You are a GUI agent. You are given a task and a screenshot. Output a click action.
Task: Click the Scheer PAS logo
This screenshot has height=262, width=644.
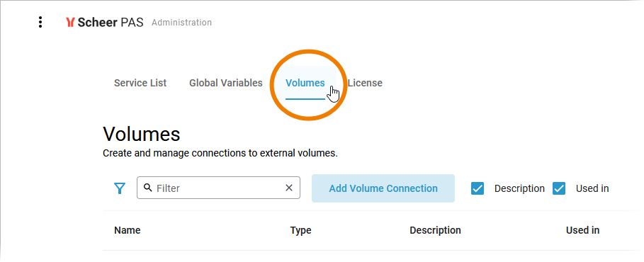pyautogui.click(x=104, y=22)
